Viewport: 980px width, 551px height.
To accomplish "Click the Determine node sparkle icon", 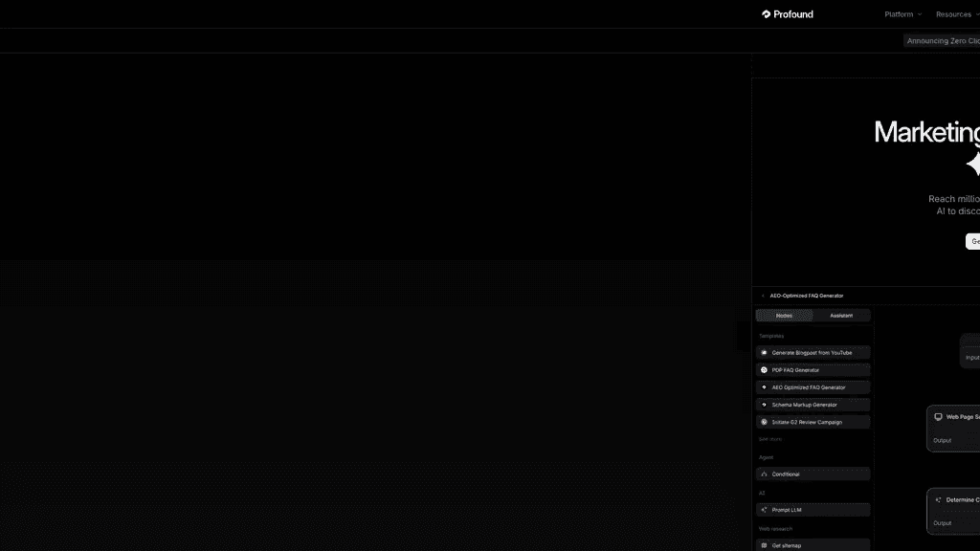I will click(938, 499).
